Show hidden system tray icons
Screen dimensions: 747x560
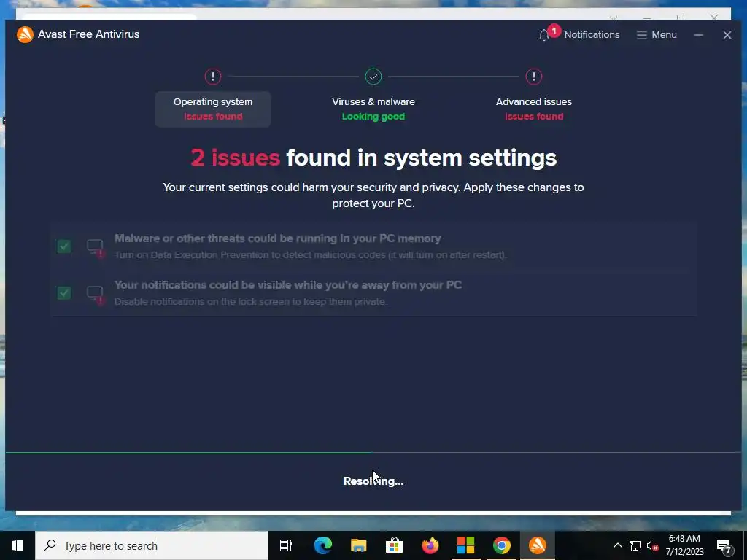pyautogui.click(x=617, y=545)
